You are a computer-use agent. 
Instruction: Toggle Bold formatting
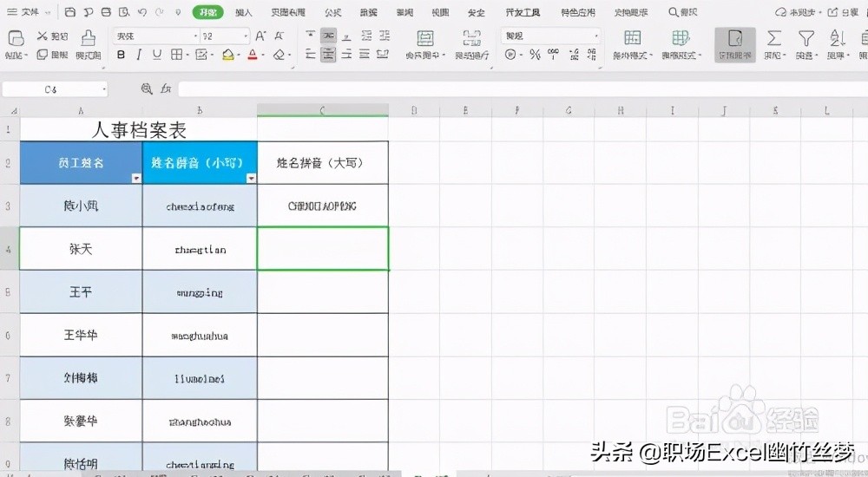click(x=121, y=55)
